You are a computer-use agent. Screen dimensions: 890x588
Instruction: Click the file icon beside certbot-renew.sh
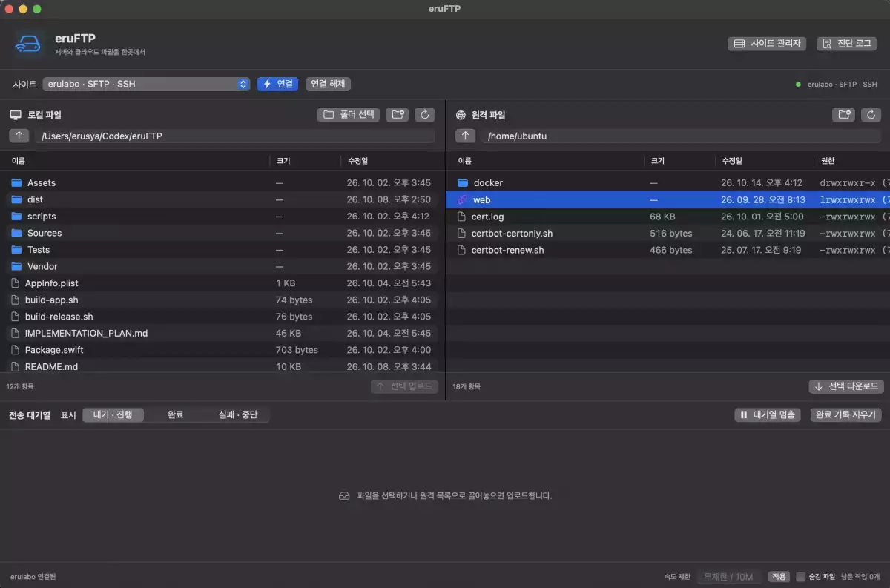[461, 250]
